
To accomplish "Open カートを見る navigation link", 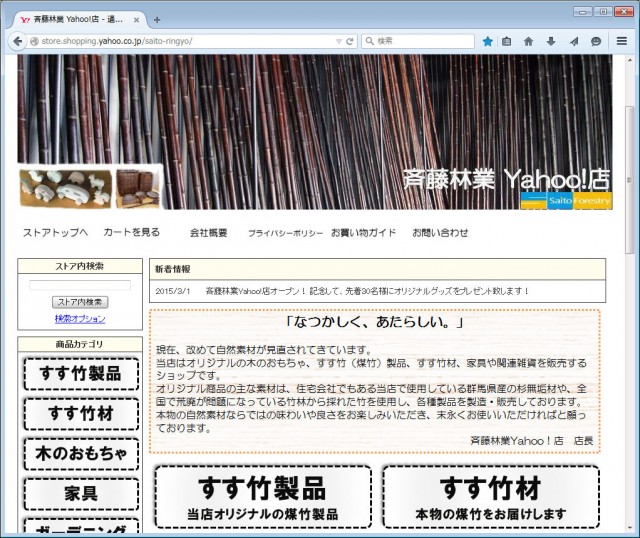I will point(131,232).
